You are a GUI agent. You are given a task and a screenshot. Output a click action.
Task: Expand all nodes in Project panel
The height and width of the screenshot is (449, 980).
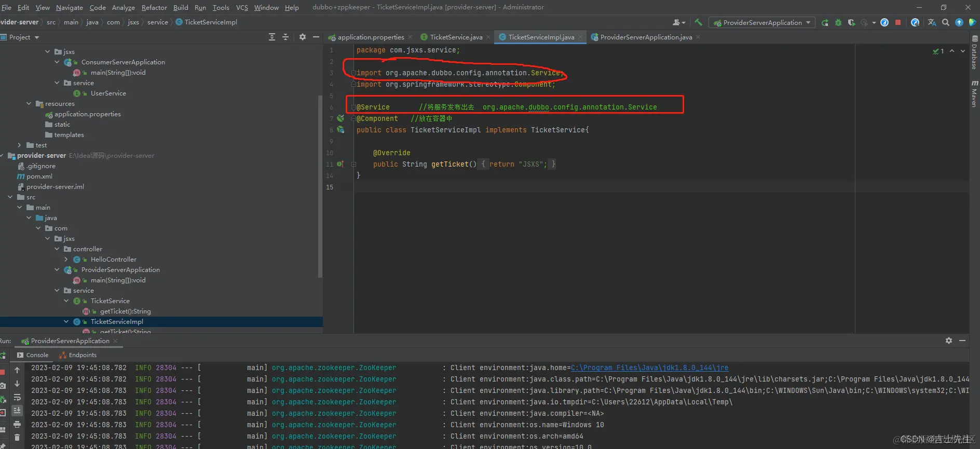[x=272, y=37]
